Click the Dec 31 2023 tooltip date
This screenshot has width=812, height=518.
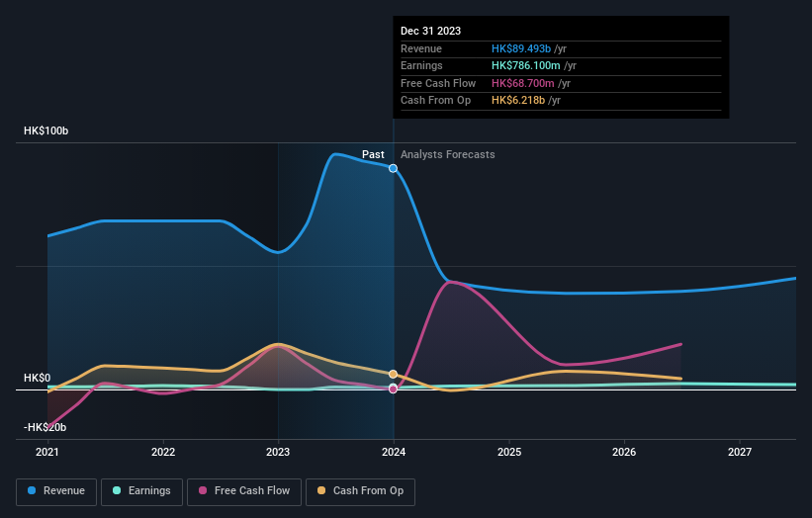click(x=430, y=31)
